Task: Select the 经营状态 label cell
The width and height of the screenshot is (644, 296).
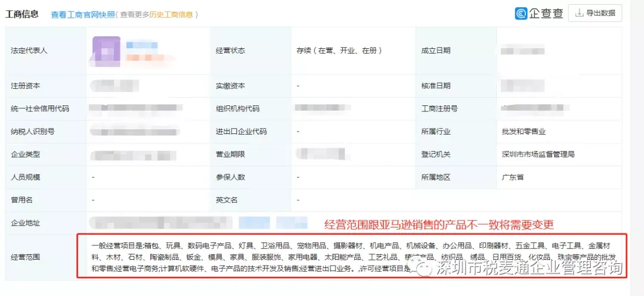Action: coord(250,51)
